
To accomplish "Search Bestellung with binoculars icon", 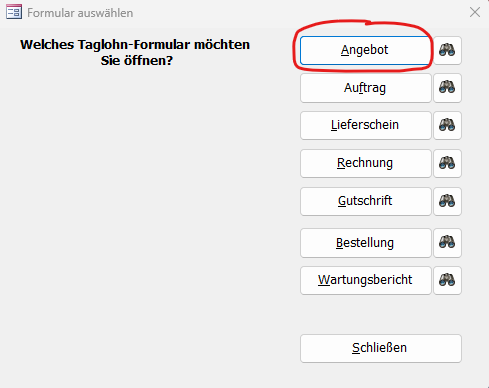I will pyautogui.click(x=447, y=243).
